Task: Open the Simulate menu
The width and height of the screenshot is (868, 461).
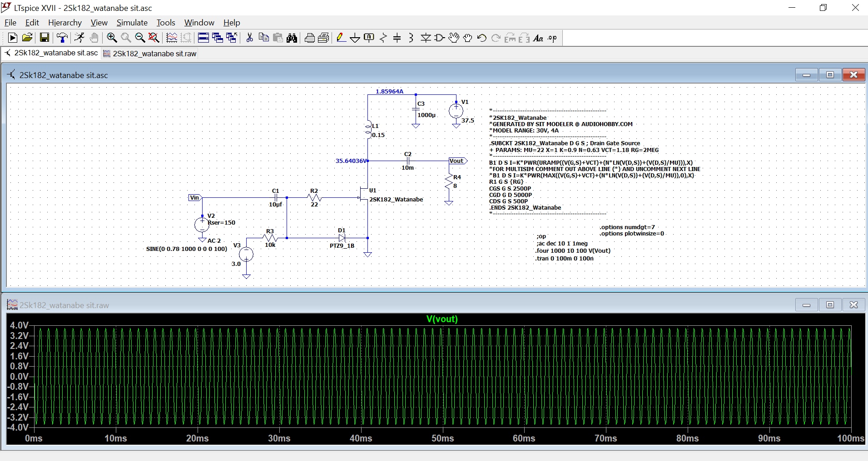Action: click(x=132, y=23)
